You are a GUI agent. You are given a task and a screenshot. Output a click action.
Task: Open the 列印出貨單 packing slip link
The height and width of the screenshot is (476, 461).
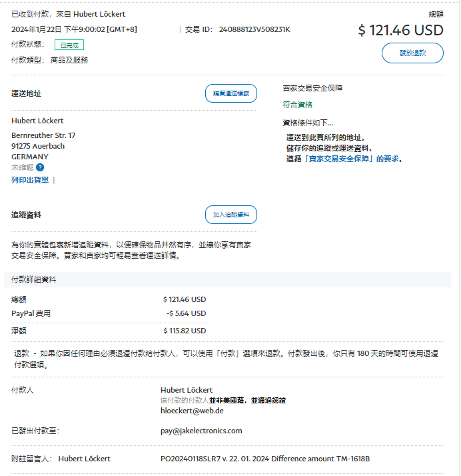30,180
